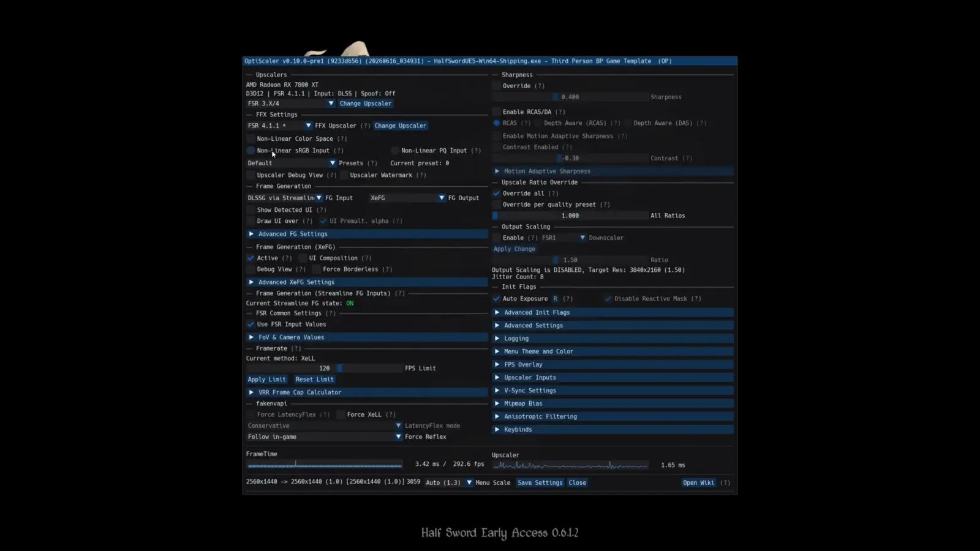Click the Change Upscaler button under Upscalers
This screenshot has width=980, height=551.
coord(365,103)
